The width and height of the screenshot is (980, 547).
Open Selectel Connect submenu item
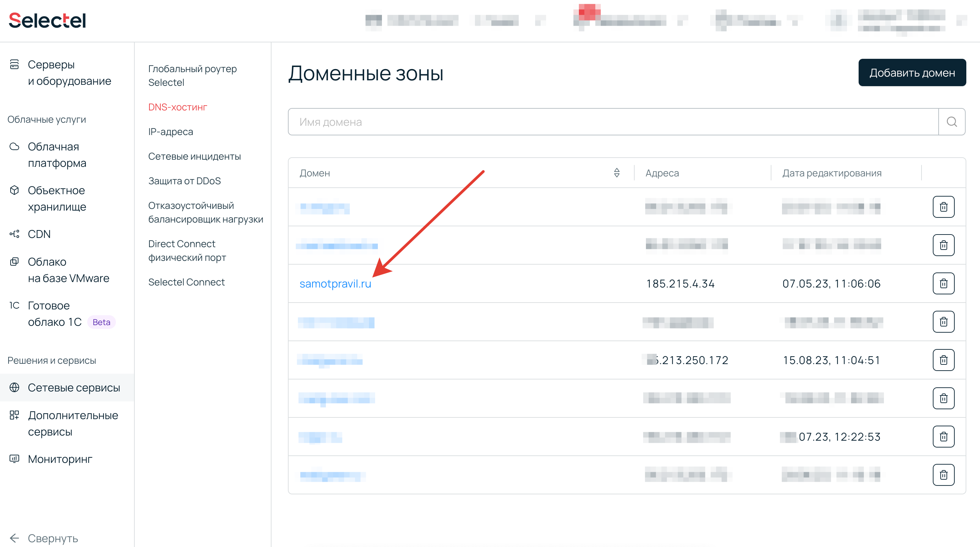click(186, 282)
